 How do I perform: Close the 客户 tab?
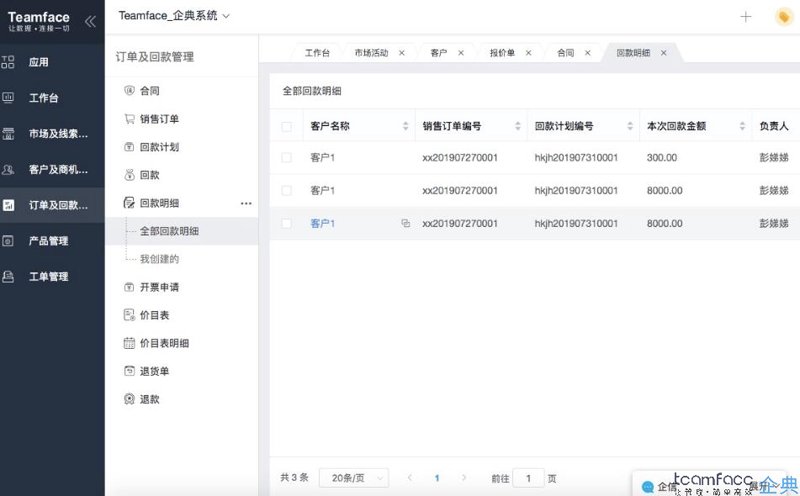(x=461, y=53)
